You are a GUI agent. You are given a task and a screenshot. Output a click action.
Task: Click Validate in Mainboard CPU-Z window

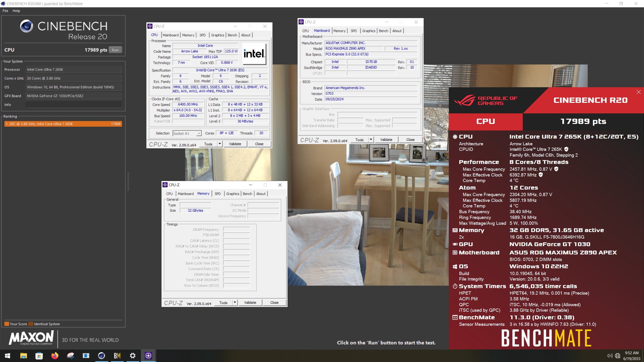pyautogui.click(x=386, y=140)
